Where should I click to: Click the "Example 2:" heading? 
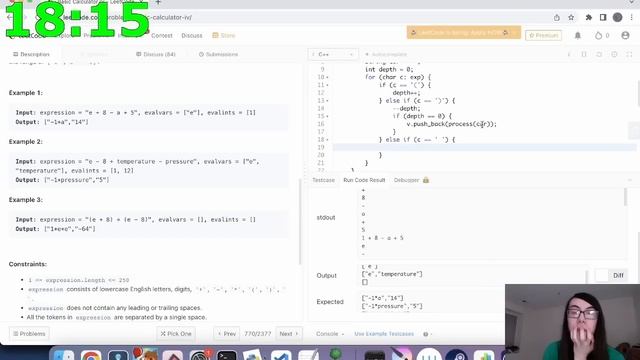pyautogui.click(x=26, y=142)
